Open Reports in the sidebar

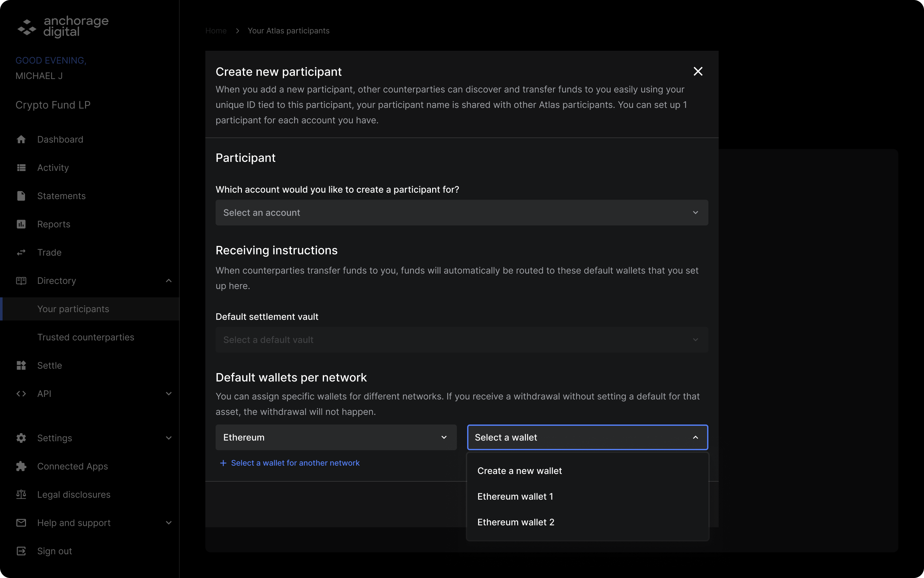pos(54,224)
